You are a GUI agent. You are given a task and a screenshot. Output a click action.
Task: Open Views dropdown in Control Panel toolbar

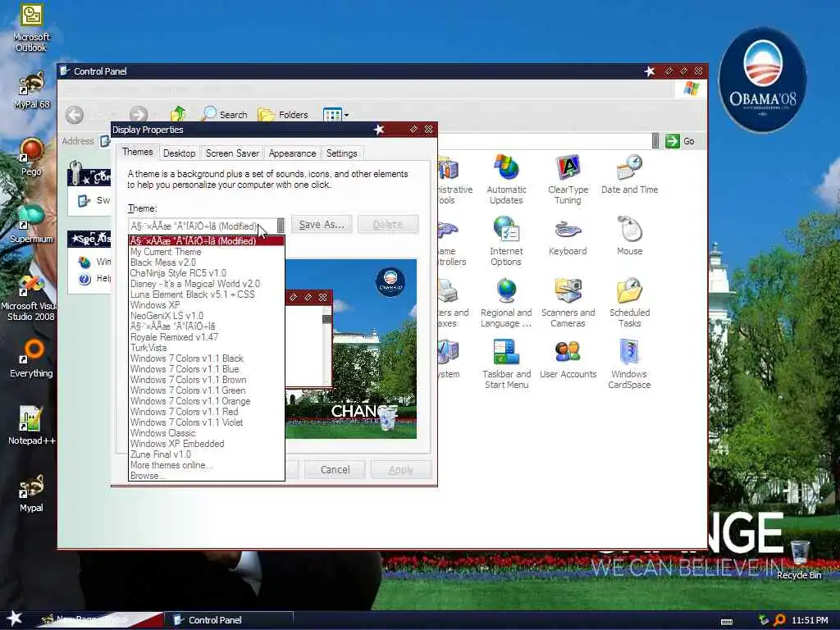click(336, 115)
